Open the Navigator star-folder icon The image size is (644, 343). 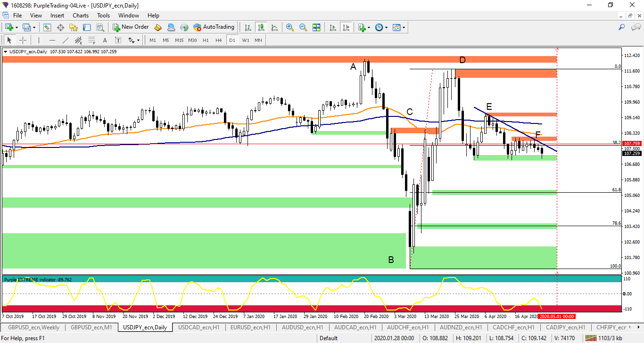[x=73, y=27]
